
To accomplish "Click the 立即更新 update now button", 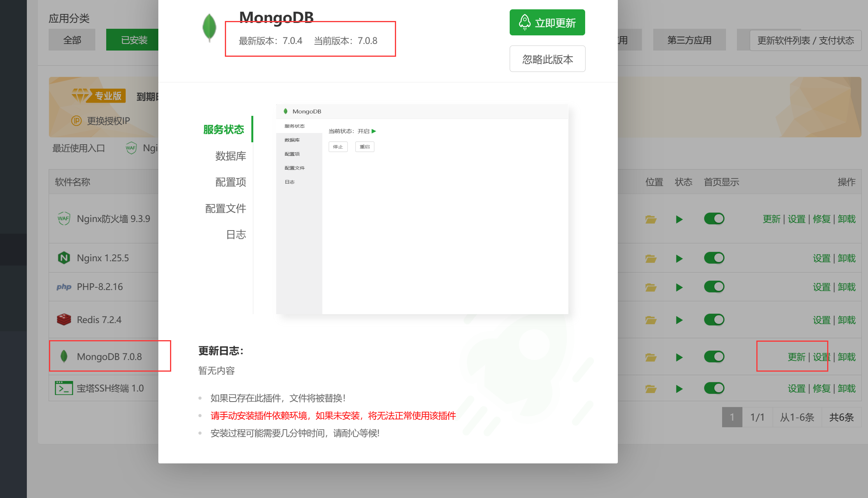I will pyautogui.click(x=547, y=23).
